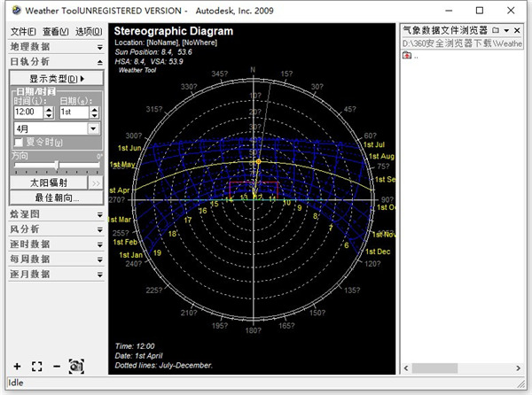Click the zoom in plus icon
Screen dimensions: 532x395
pyautogui.click(x=17, y=366)
